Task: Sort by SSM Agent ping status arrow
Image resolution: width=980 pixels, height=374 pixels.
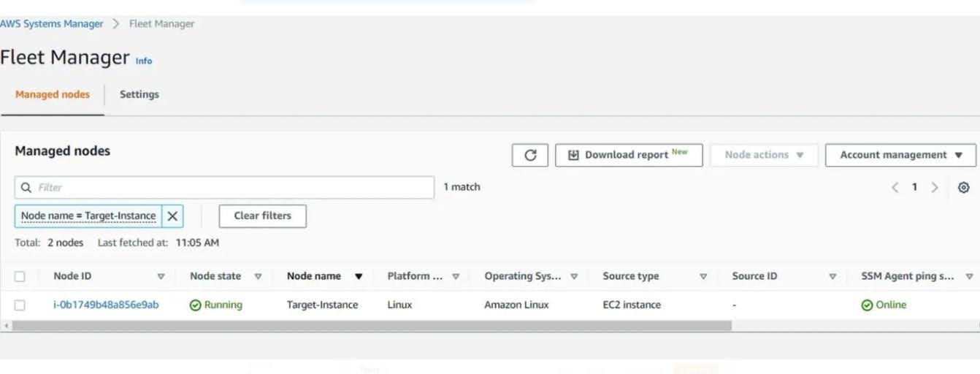Action: [969, 277]
